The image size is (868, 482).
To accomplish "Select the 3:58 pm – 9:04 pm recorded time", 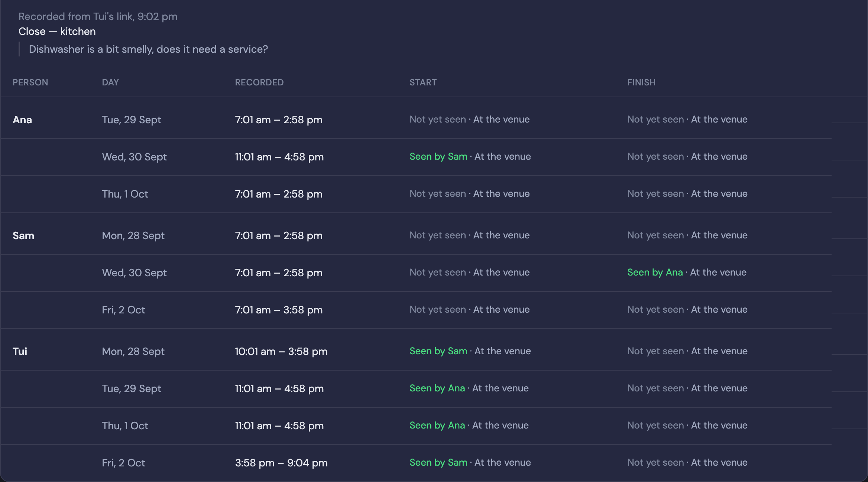I will click(x=281, y=463).
